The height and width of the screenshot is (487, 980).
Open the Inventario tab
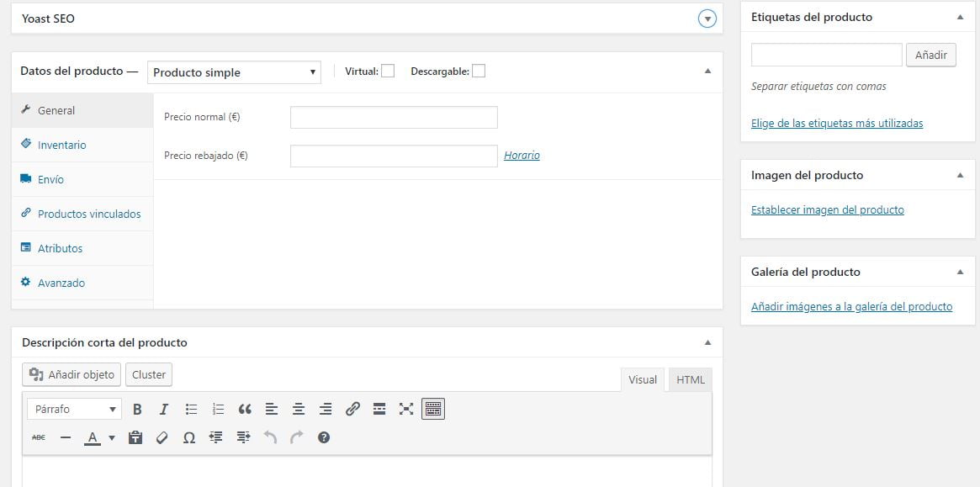coord(63,145)
